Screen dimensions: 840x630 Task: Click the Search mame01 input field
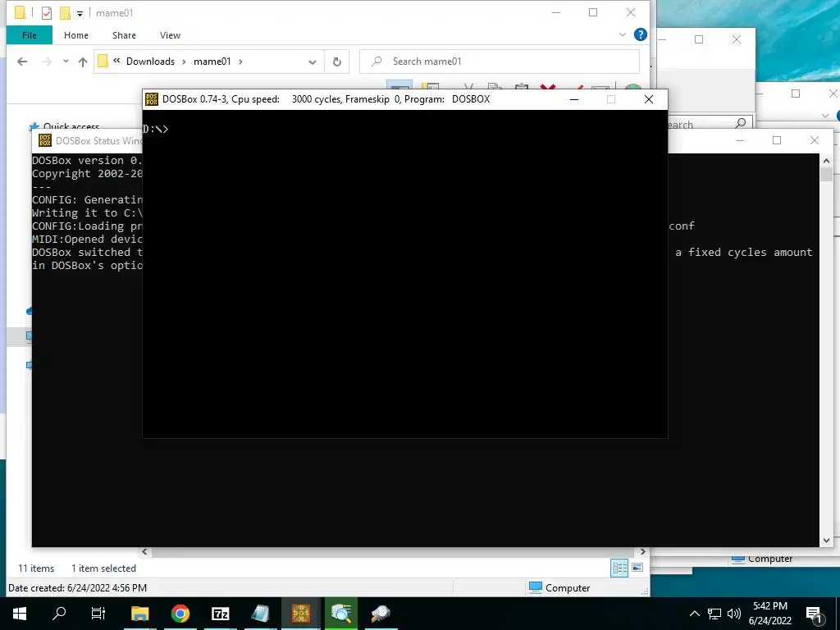click(500, 62)
